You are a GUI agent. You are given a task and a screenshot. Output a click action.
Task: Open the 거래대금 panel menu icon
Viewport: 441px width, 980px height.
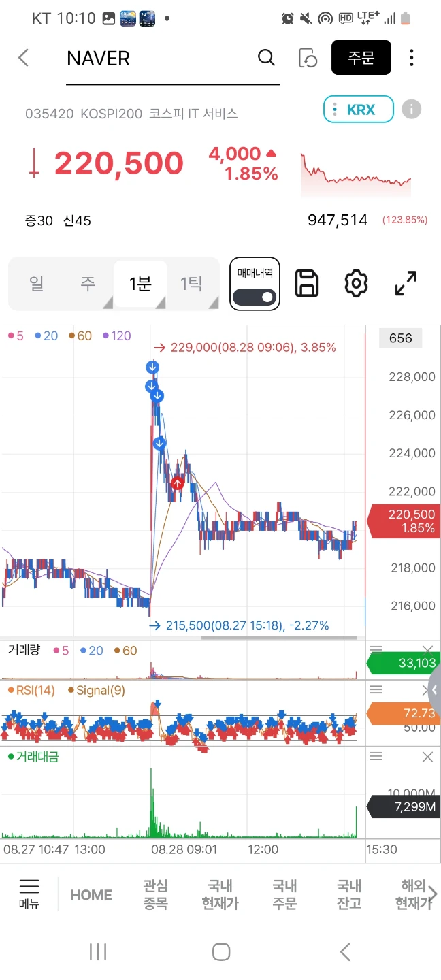(x=376, y=757)
